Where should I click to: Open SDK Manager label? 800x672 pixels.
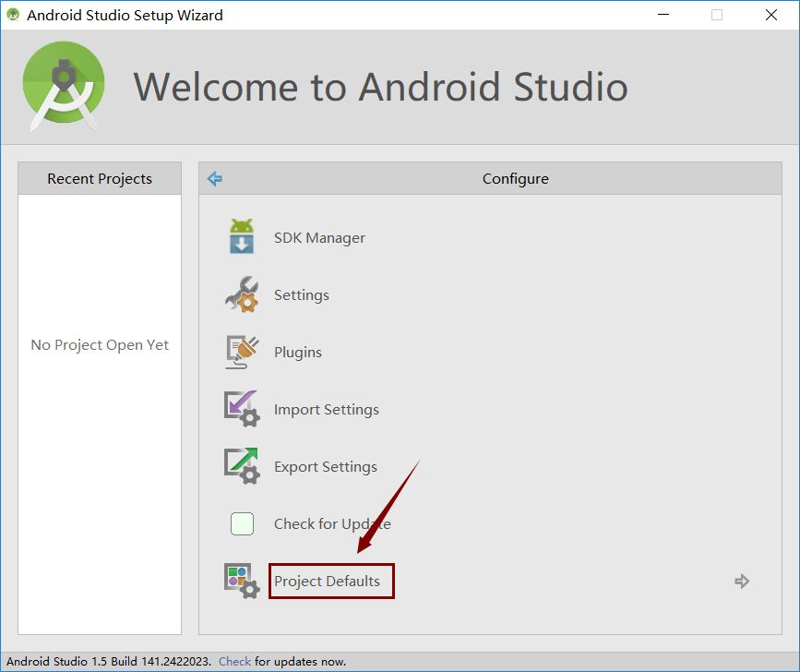[x=319, y=238]
